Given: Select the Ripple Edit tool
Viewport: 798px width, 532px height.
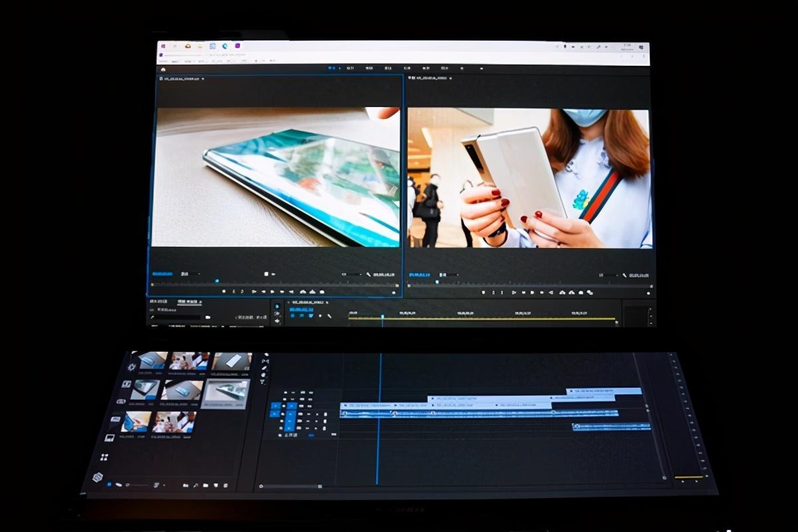Looking at the screenshot, I should pyautogui.click(x=277, y=321).
